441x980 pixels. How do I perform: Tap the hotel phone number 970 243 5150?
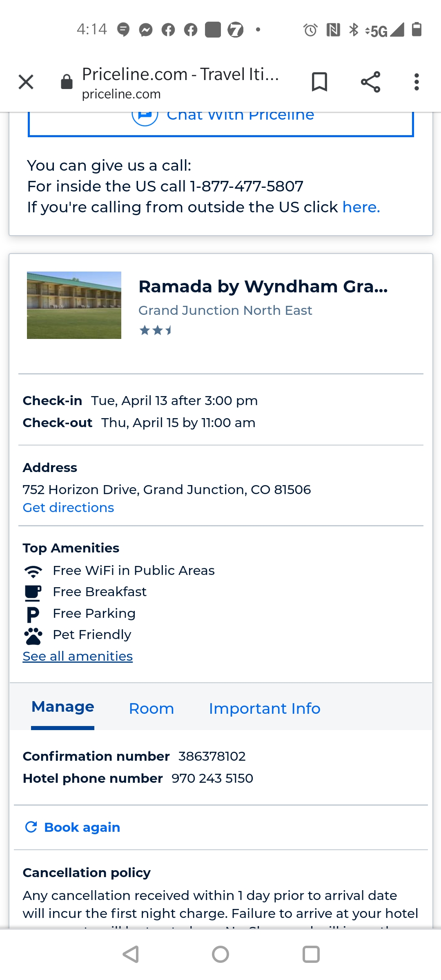click(x=212, y=778)
